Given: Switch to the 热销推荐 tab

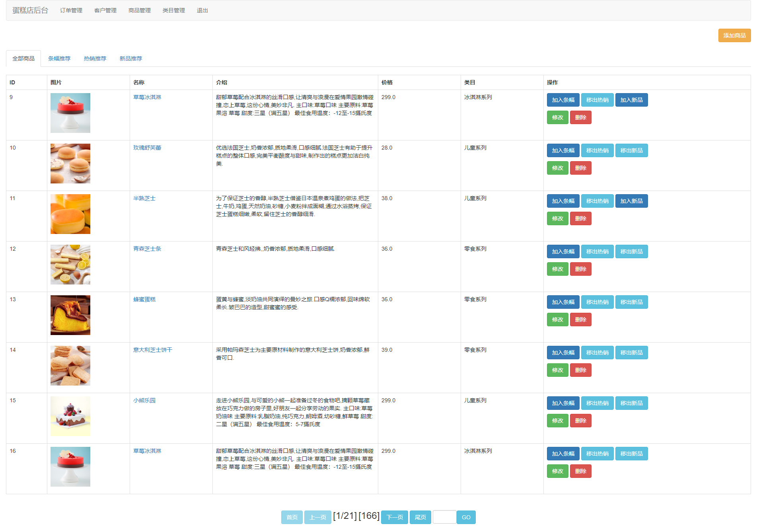Looking at the screenshot, I should (95, 58).
